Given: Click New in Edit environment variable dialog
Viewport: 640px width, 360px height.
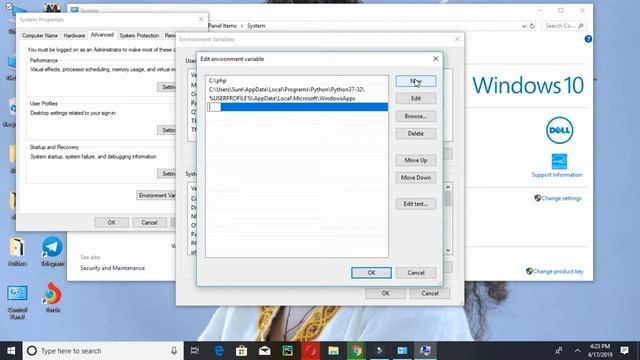Looking at the screenshot, I should click(416, 81).
